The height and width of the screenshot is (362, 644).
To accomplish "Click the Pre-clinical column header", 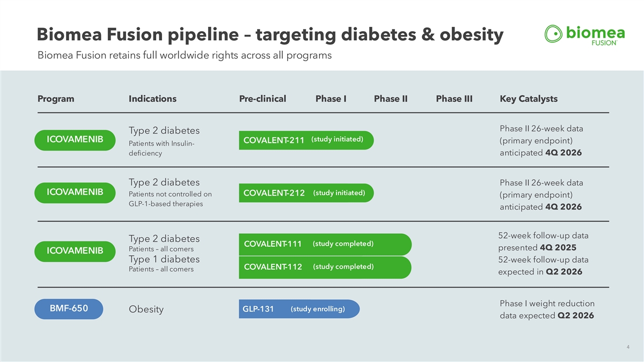I will [262, 99].
